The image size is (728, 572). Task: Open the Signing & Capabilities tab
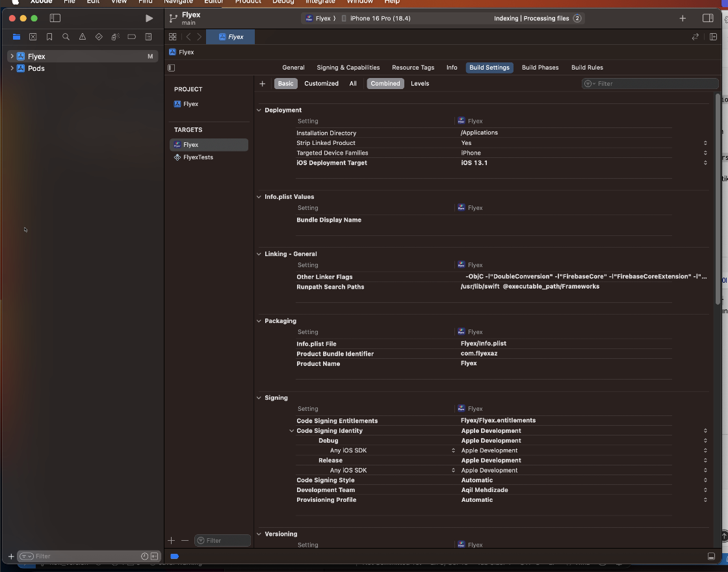click(348, 68)
